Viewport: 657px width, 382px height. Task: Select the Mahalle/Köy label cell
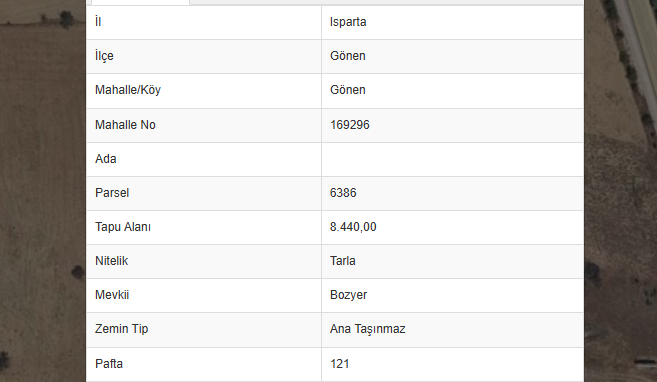(204, 91)
